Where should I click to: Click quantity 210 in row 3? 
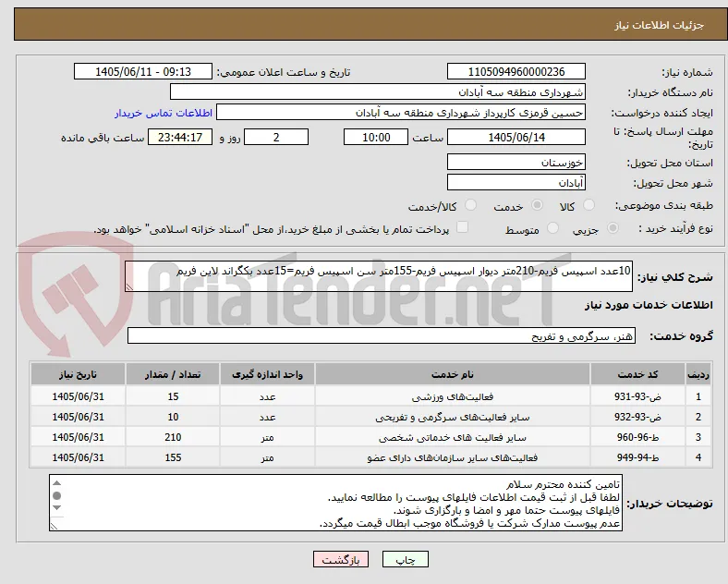click(x=173, y=437)
